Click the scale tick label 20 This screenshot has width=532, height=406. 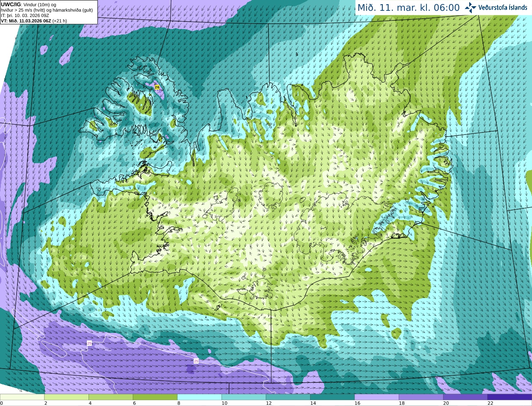[x=446, y=403]
